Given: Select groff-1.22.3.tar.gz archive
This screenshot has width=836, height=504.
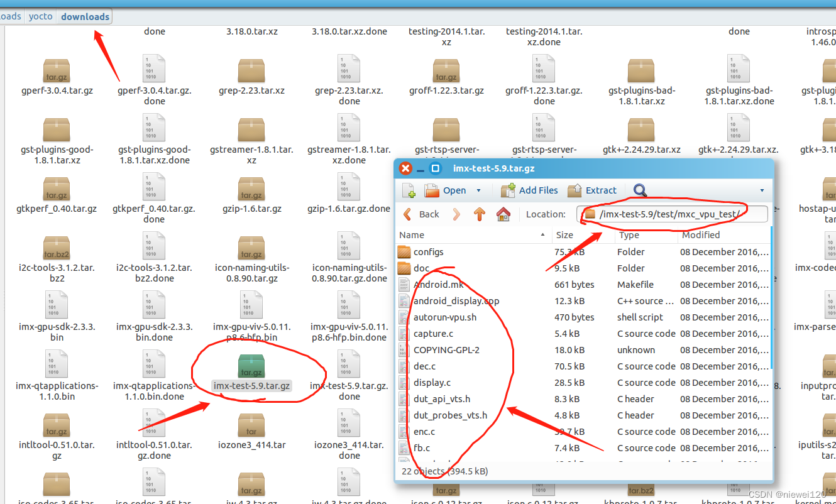Looking at the screenshot, I should pos(446,77).
